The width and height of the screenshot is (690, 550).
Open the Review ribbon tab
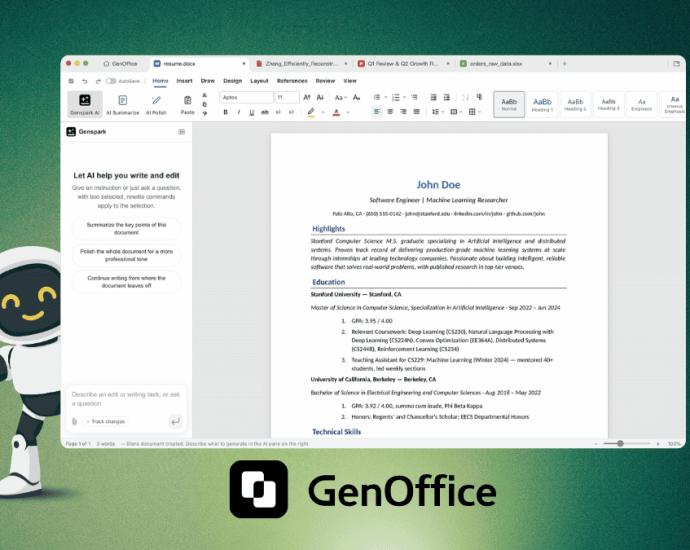click(x=325, y=81)
